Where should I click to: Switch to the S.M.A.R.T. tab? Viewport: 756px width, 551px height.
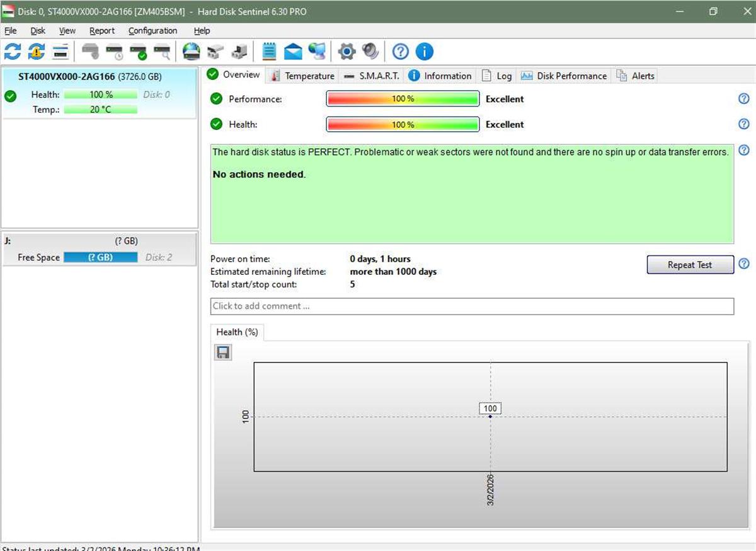tap(372, 76)
